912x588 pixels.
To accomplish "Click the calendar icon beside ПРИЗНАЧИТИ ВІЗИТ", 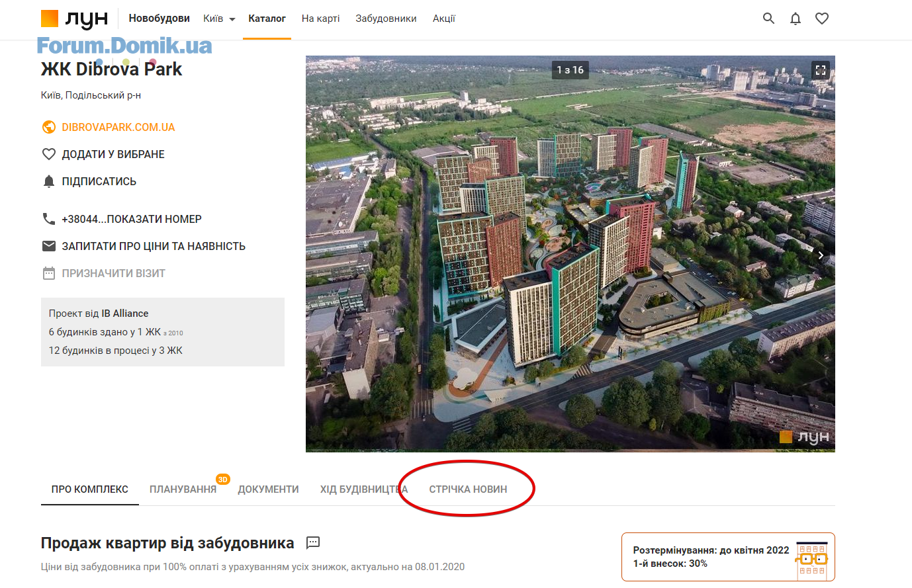I will (49, 273).
